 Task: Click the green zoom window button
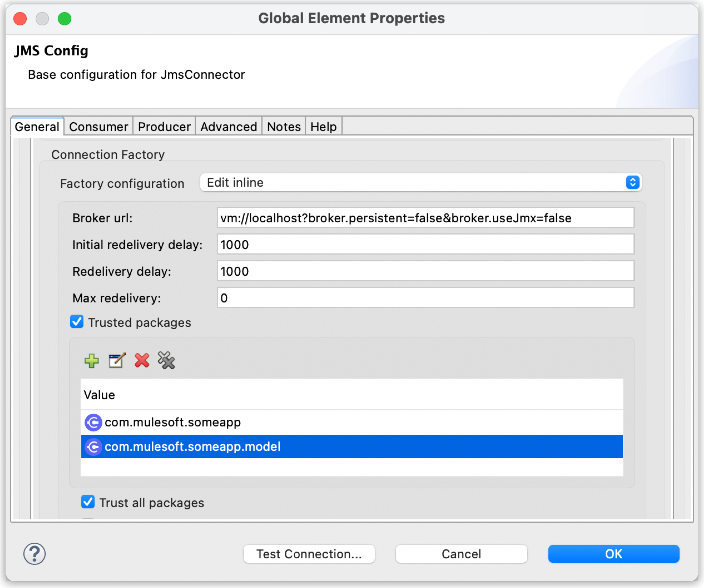(64, 18)
